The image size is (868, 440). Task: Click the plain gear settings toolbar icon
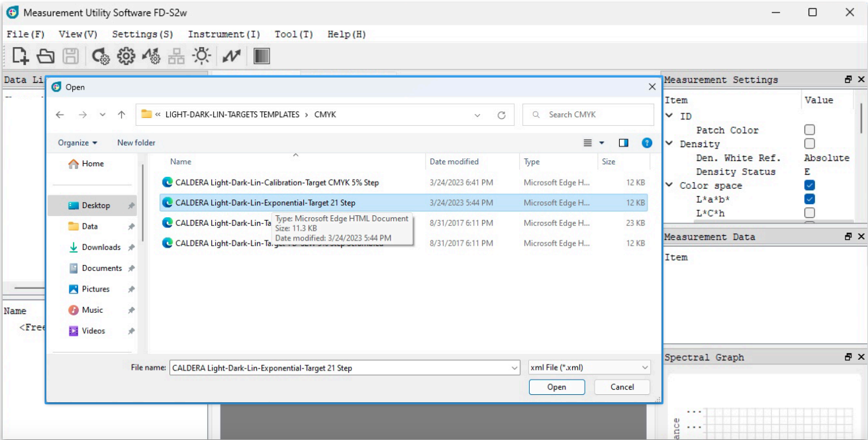(x=126, y=56)
